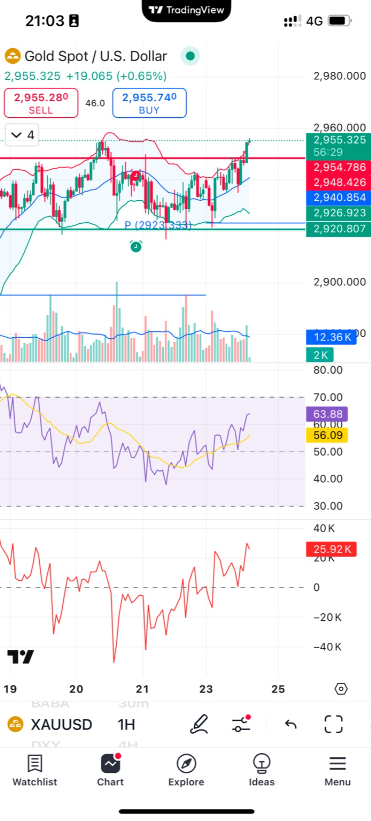Viewport: 371px width, 821px height.
Task: Tap red price label 2,954.786
Action: [x=338, y=168]
